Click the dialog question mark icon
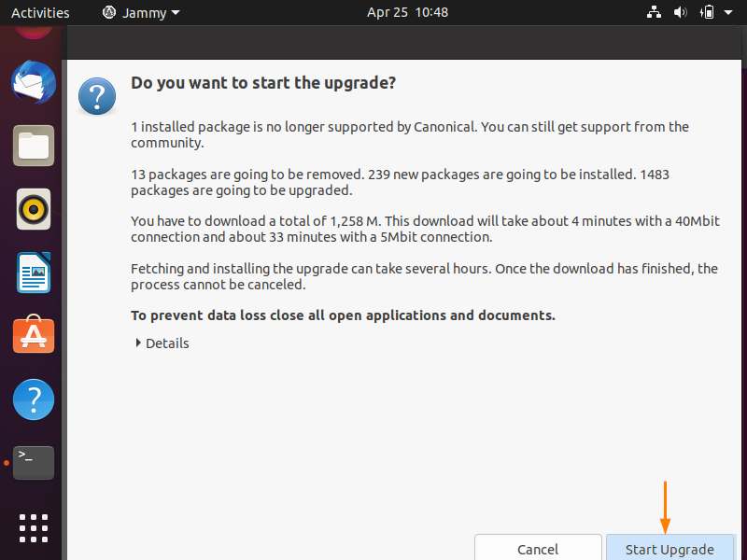Screen dimensions: 747x560 [x=97, y=97]
